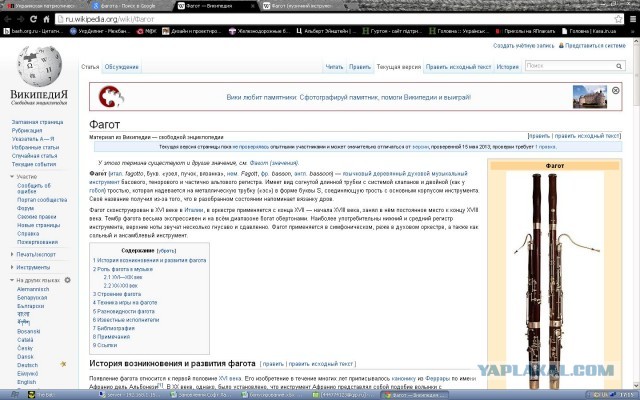Click the Wikipedia search input field

click(570, 66)
